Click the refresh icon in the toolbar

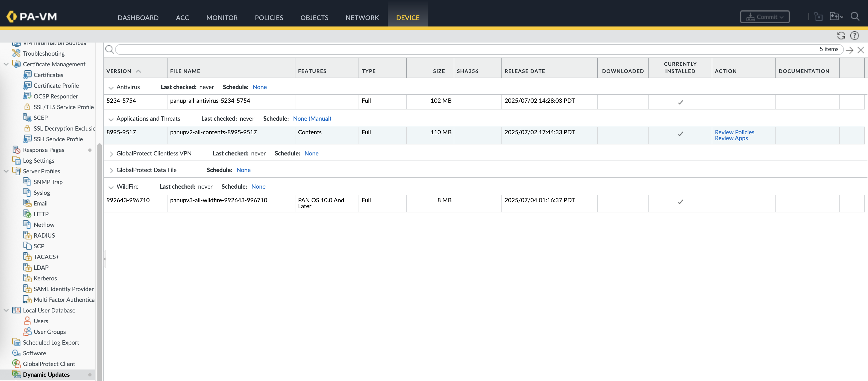(841, 36)
